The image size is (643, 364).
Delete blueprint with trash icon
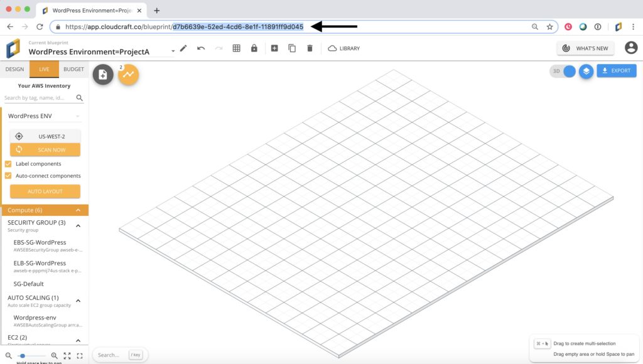tap(310, 48)
